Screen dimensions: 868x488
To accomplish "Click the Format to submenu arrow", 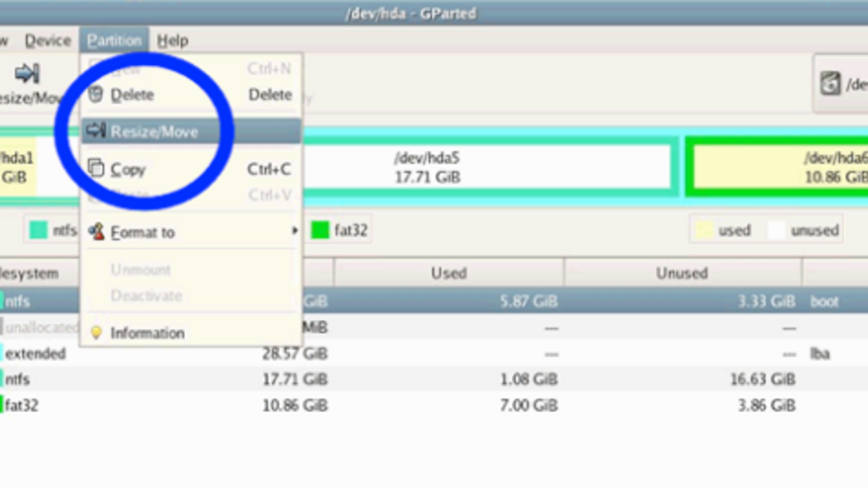I will 294,231.
